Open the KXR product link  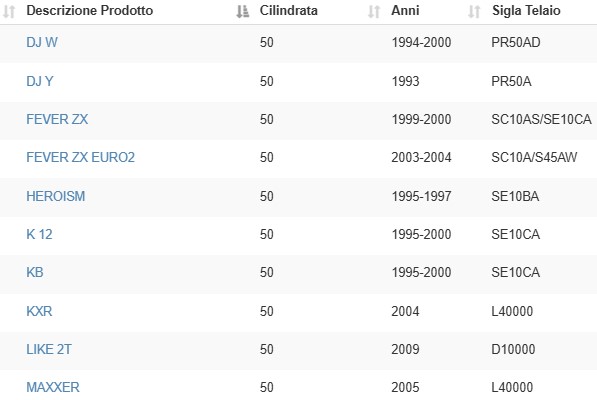point(39,311)
